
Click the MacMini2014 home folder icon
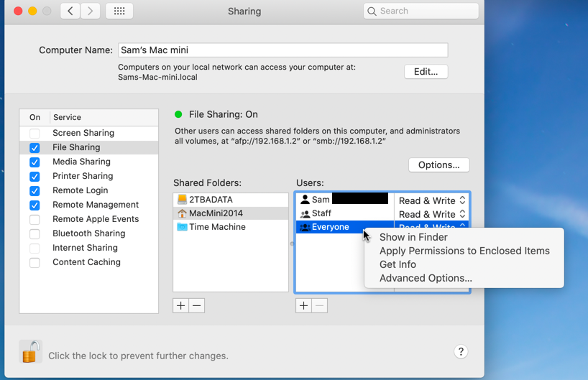[x=182, y=213]
